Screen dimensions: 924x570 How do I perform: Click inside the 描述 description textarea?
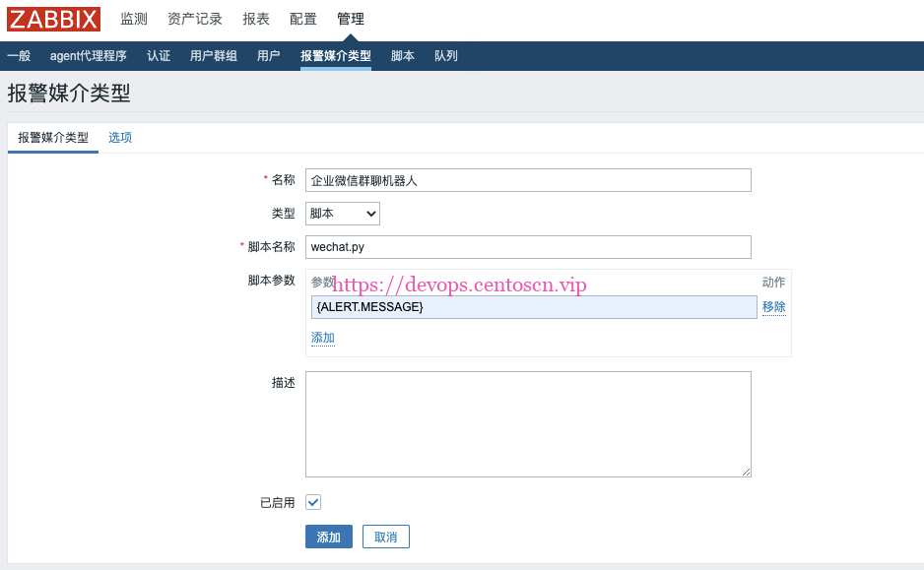pyautogui.click(x=528, y=423)
